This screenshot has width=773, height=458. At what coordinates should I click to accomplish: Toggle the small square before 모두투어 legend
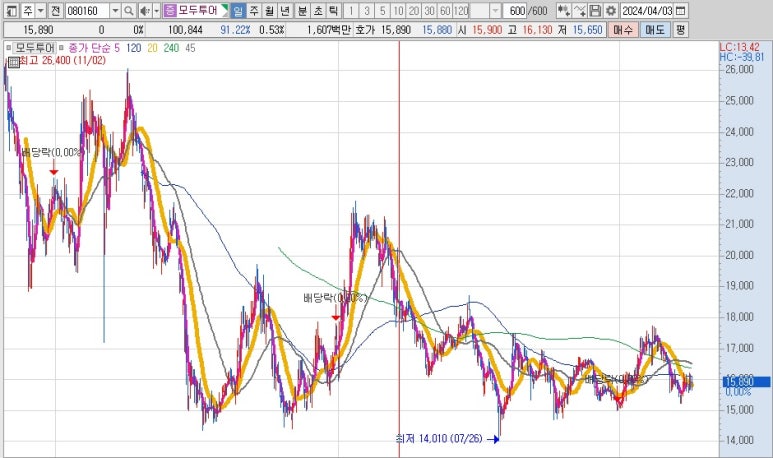[9, 48]
